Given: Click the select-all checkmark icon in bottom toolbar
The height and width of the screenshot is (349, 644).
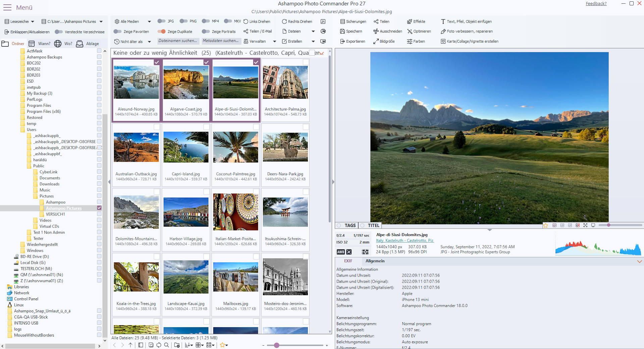Looking at the screenshot, I should point(151,345).
